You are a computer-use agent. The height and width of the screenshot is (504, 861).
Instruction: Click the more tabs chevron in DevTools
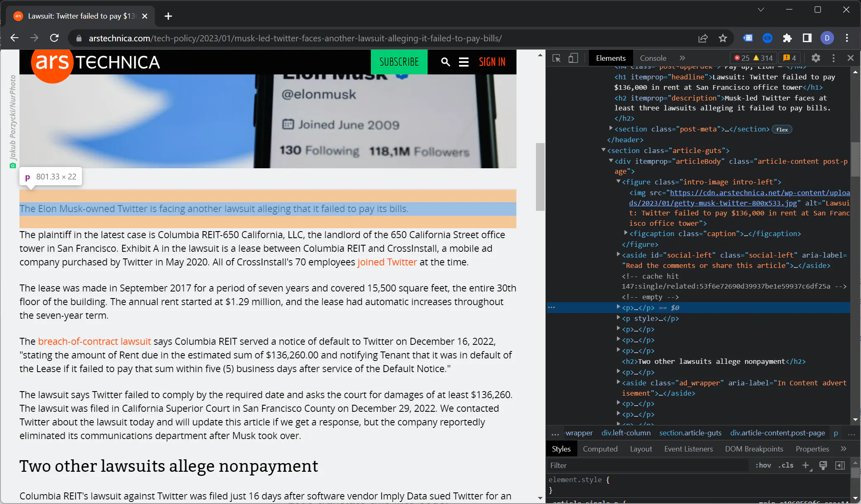(x=683, y=58)
